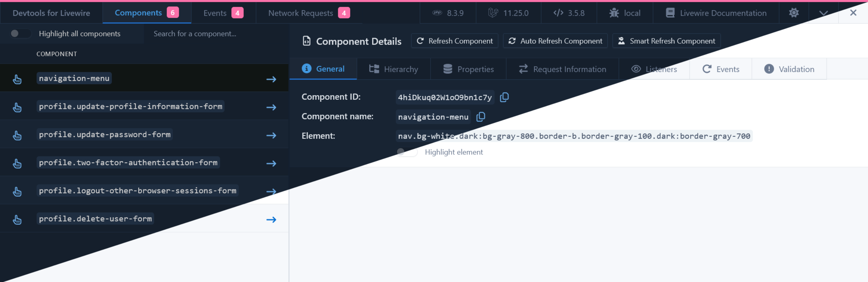Viewport: 868px width, 282px height.
Task: Click the Refresh Component button
Action: click(x=454, y=41)
